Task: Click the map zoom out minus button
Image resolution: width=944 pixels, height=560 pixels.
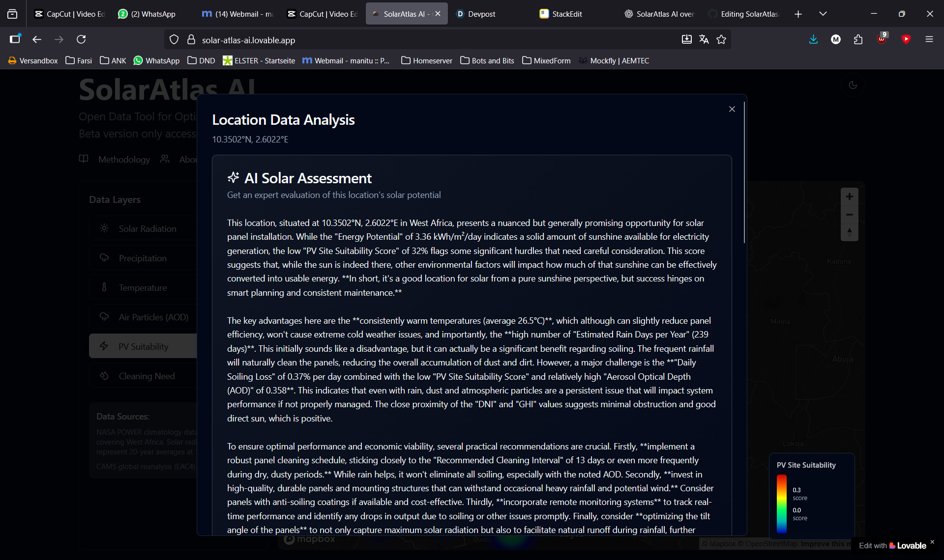Action: click(x=849, y=215)
